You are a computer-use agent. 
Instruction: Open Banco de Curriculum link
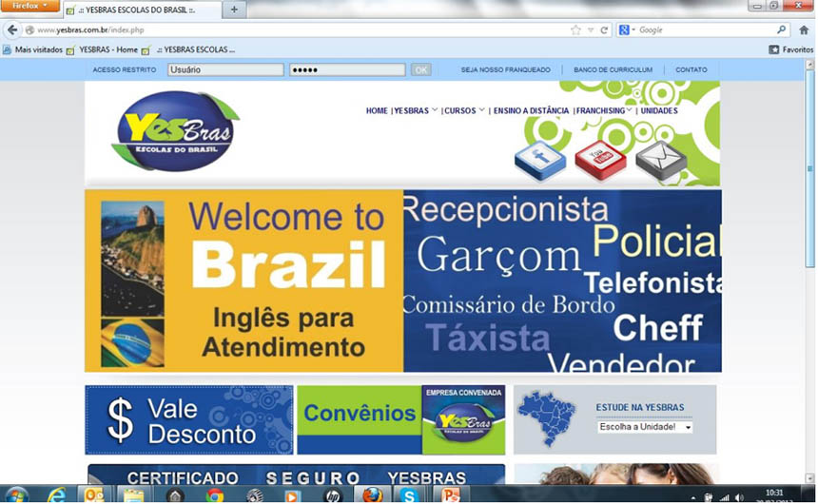613,69
